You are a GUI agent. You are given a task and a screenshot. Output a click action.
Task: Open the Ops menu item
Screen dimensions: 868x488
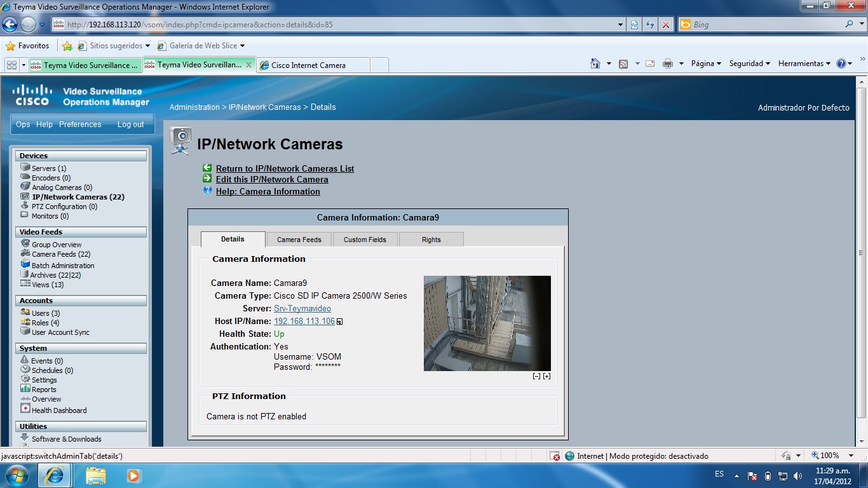(x=23, y=125)
